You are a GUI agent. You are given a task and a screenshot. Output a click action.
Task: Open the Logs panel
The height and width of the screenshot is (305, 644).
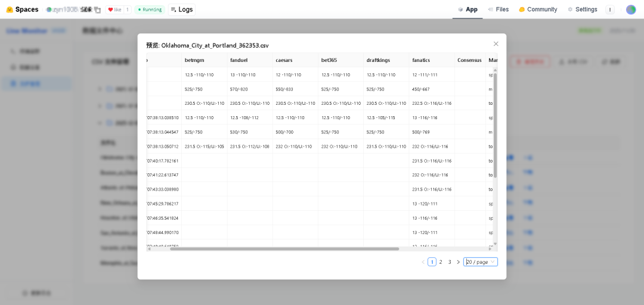coord(181,10)
